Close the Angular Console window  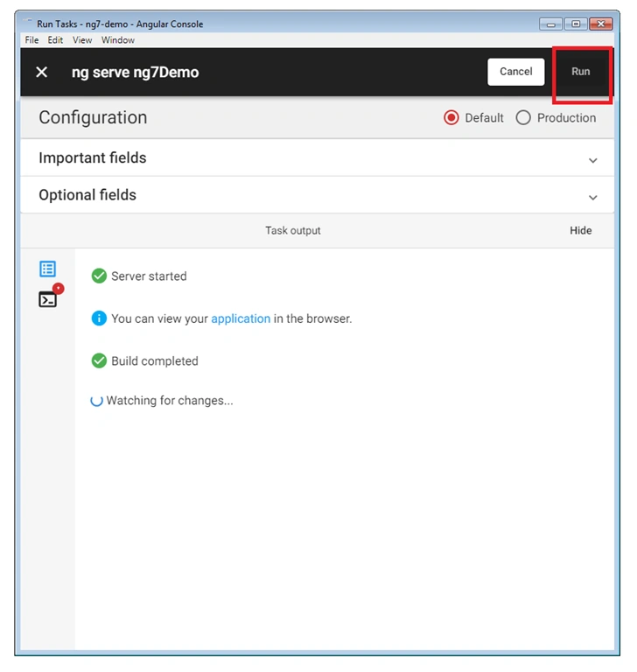pos(600,24)
